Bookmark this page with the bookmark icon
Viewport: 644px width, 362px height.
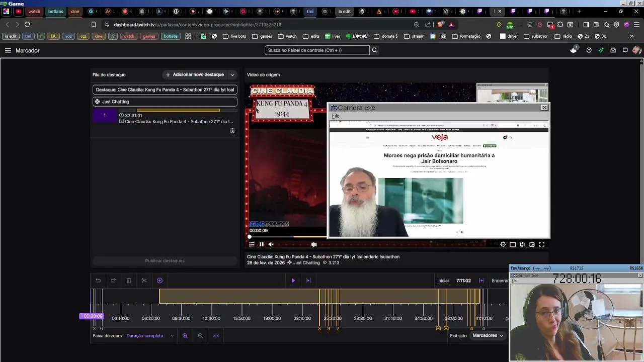[x=94, y=24]
